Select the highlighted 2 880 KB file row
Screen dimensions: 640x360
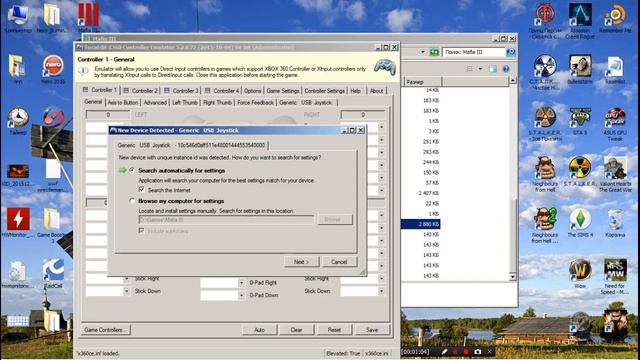(x=420, y=224)
